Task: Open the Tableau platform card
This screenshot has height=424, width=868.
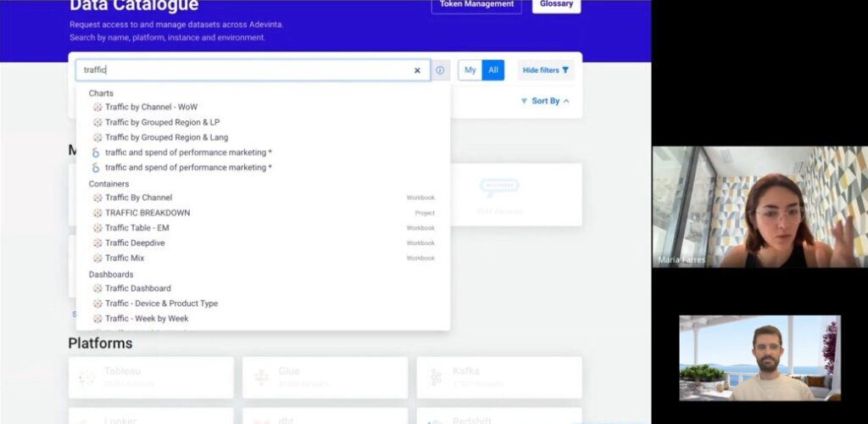Action: (151, 377)
